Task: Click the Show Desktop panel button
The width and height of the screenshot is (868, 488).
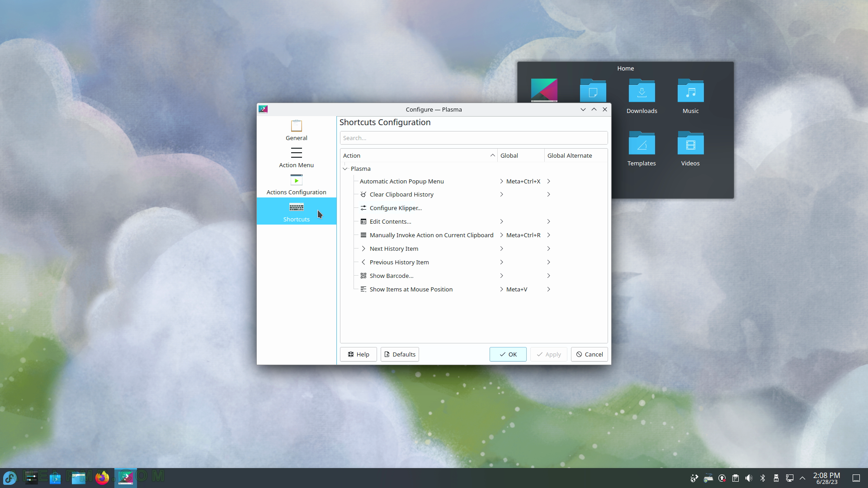Action: pyautogui.click(x=856, y=478)
